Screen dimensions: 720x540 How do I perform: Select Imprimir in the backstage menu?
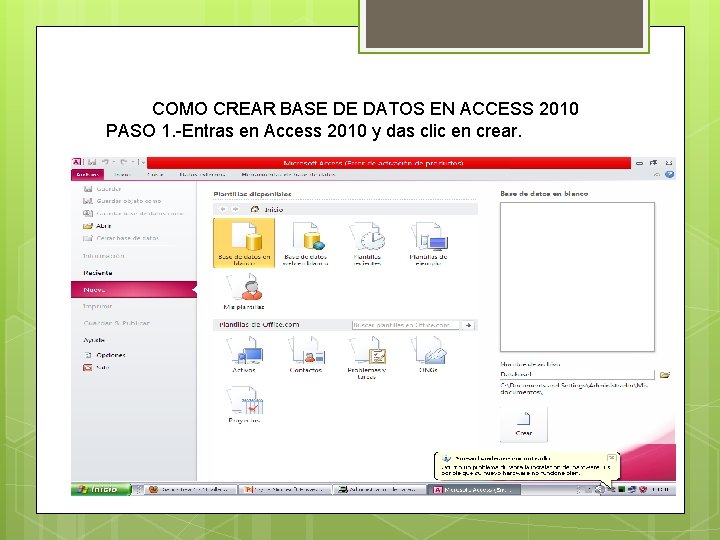[x=97, y=306]
